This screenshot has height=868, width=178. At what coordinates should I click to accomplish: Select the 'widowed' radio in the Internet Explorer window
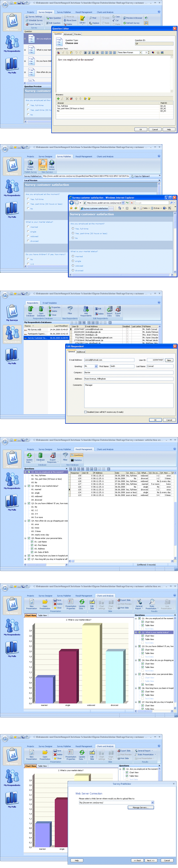pos(73,265)
